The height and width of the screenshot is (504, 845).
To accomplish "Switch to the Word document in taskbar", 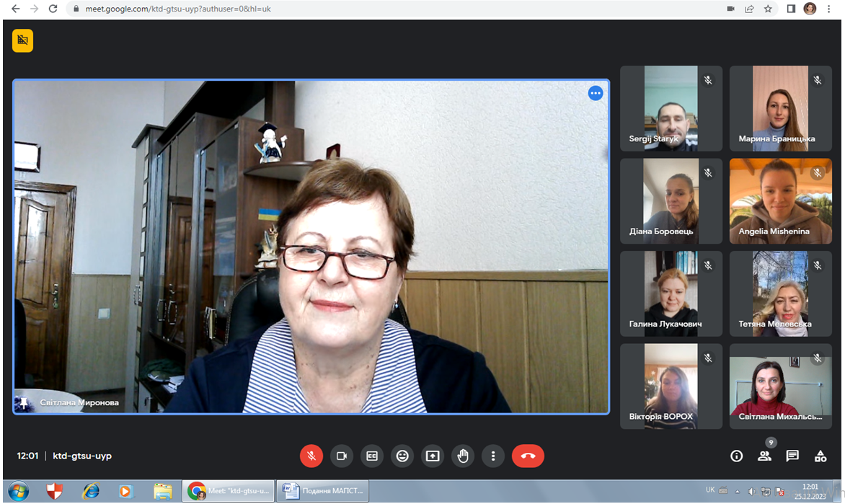I will (323, 491).
